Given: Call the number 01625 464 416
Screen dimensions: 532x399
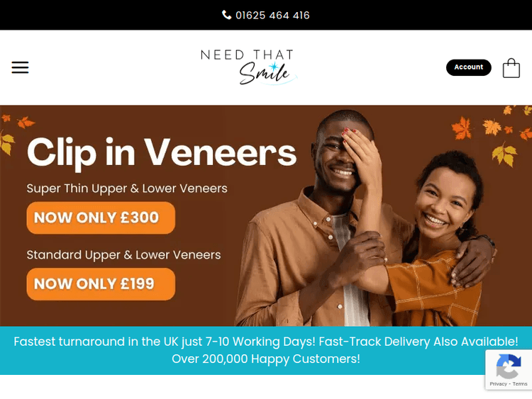Looking at the screenshot, I should click(272, 16).
